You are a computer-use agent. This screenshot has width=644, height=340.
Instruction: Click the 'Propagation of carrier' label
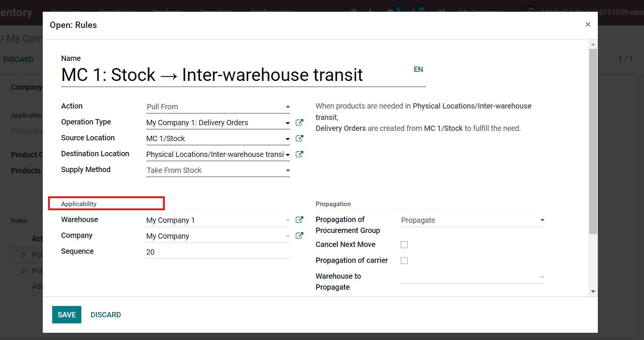pyautogui.click(x=352, y=260)
